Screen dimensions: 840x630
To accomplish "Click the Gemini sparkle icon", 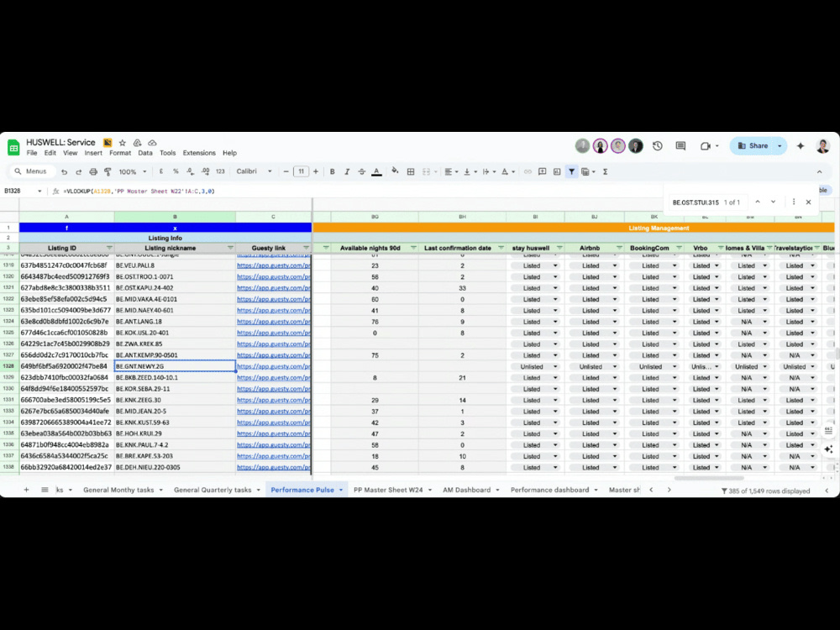I will click(x=801, y=145).
